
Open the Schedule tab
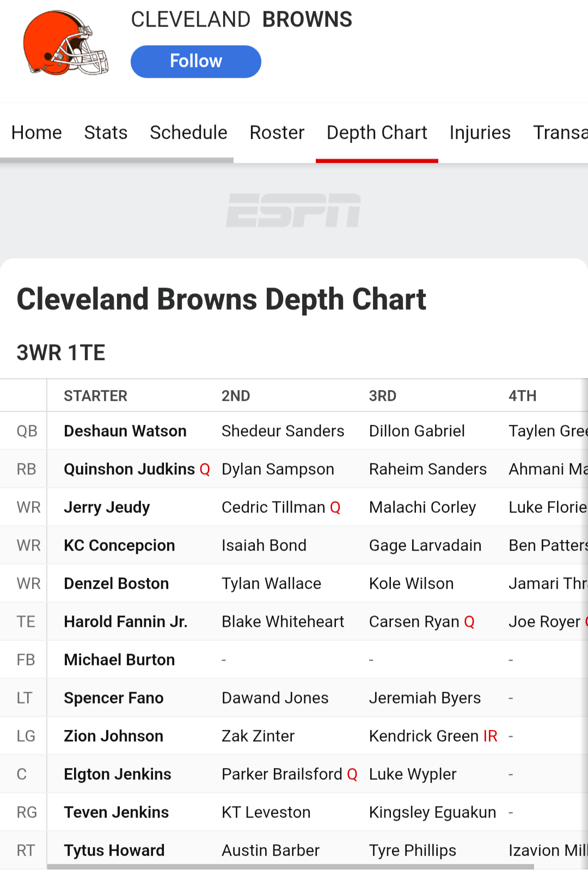click(x=188, y=132)
